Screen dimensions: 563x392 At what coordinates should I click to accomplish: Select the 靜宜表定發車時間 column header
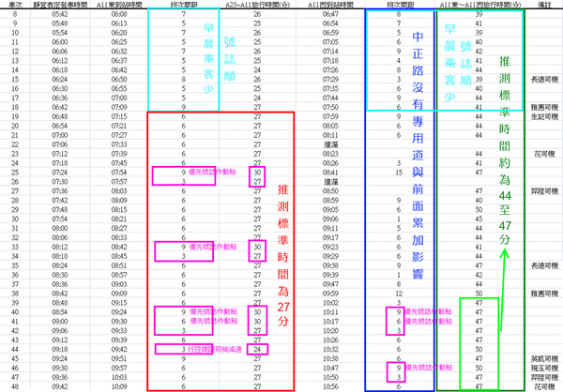point(59,5)
